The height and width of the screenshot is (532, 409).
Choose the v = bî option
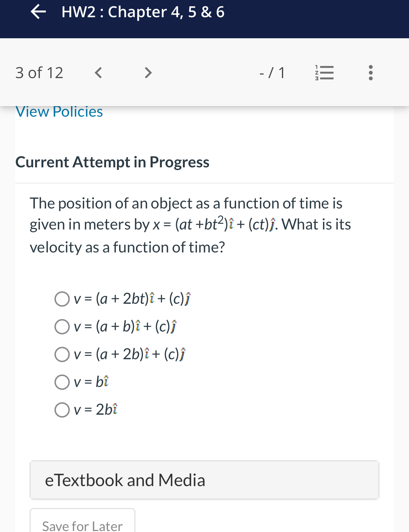[62, 382]
